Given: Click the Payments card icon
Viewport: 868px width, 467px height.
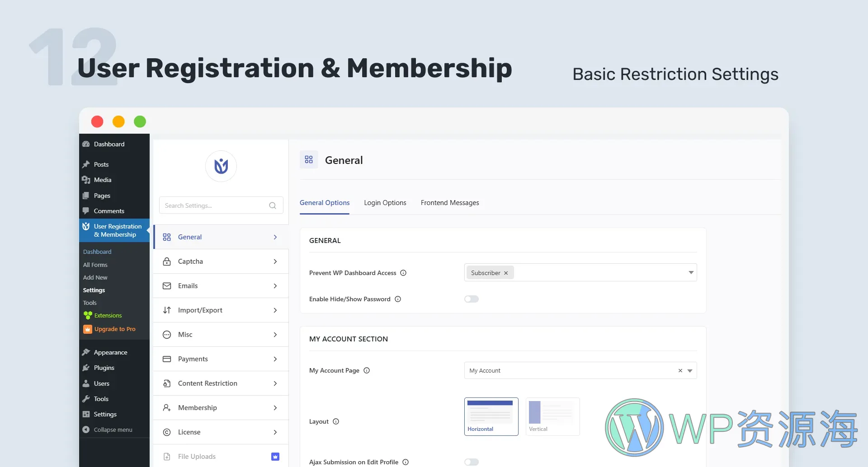Looking at the screenshot, I should 167,359.
